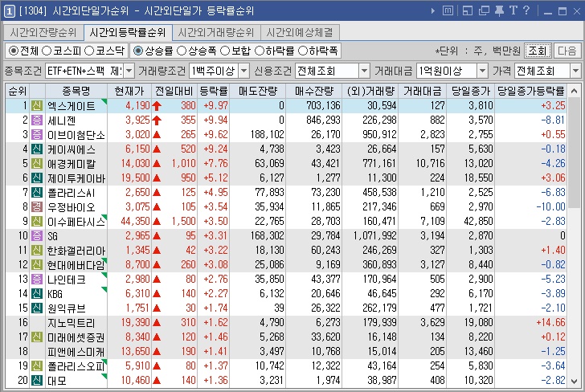Screen dimensions: 585x392
Task: Click the 신 badge icon next to 원익큐브
Action: 37,308
